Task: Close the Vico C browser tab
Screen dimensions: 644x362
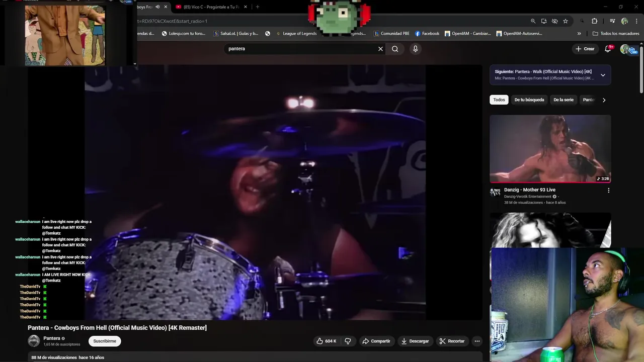Action: click(246, 7)
